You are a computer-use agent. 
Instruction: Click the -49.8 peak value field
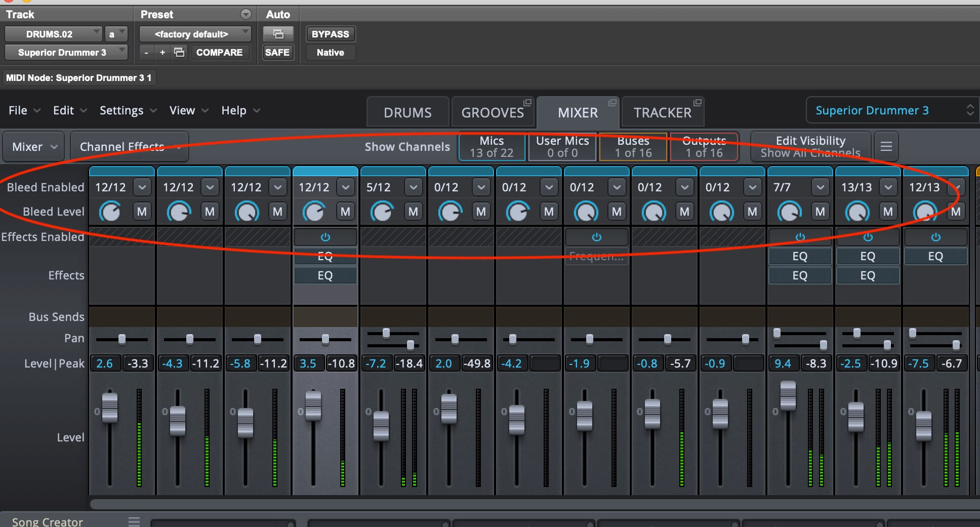click(477, 363)
